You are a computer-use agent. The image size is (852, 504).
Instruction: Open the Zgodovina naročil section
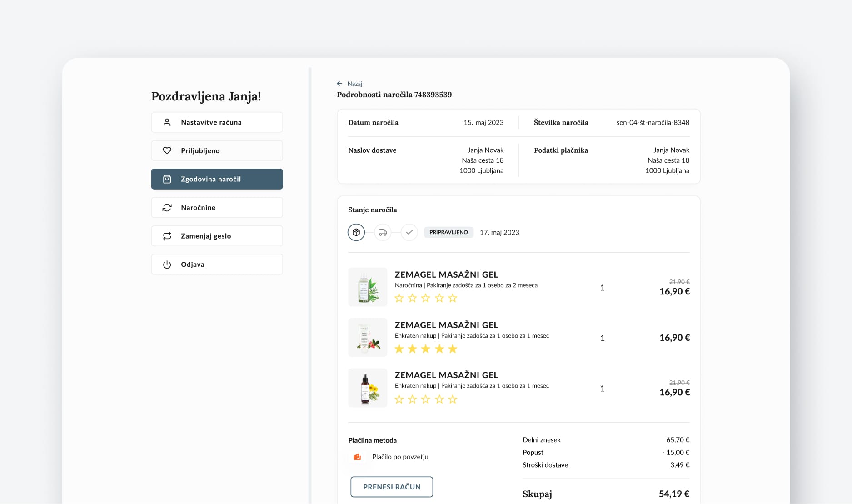click(217, 179)
